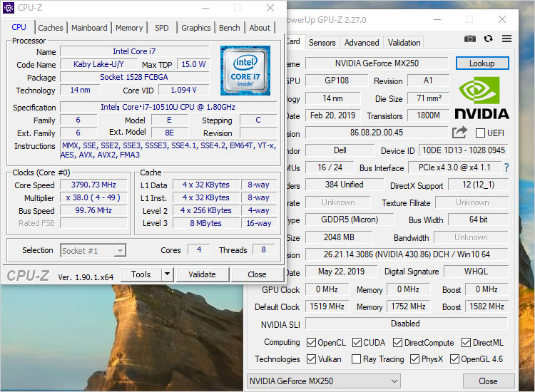Toggle the OpenCL checkbox

(311, 343)
